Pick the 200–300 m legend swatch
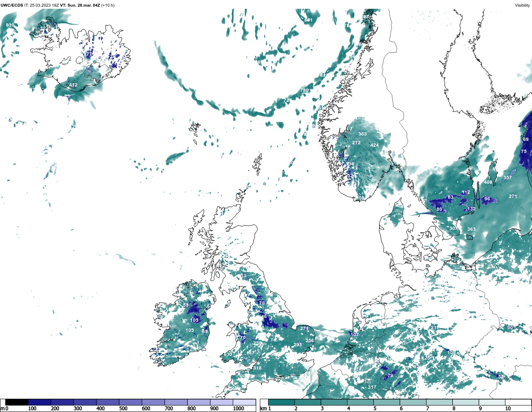This screenshot has height=412, width=532. 62,402
